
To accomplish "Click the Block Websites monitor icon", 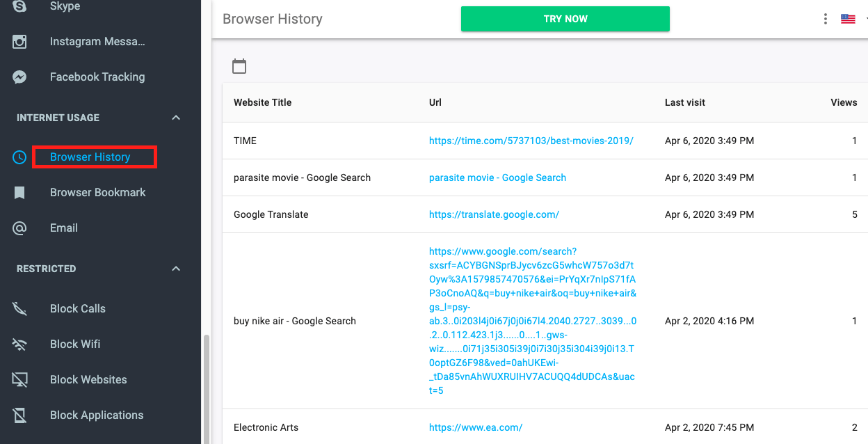I will coord(19,379).
